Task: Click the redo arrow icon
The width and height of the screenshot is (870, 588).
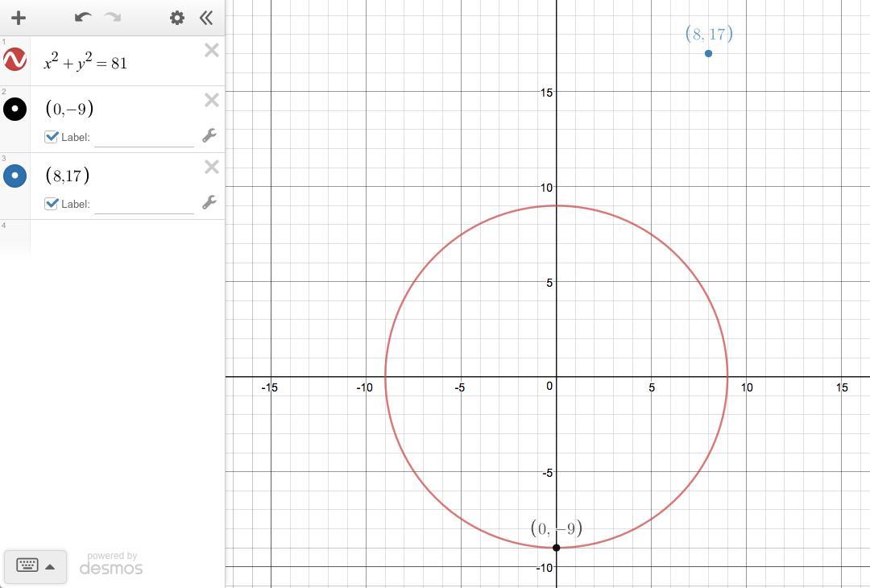Action: (113, 17)
